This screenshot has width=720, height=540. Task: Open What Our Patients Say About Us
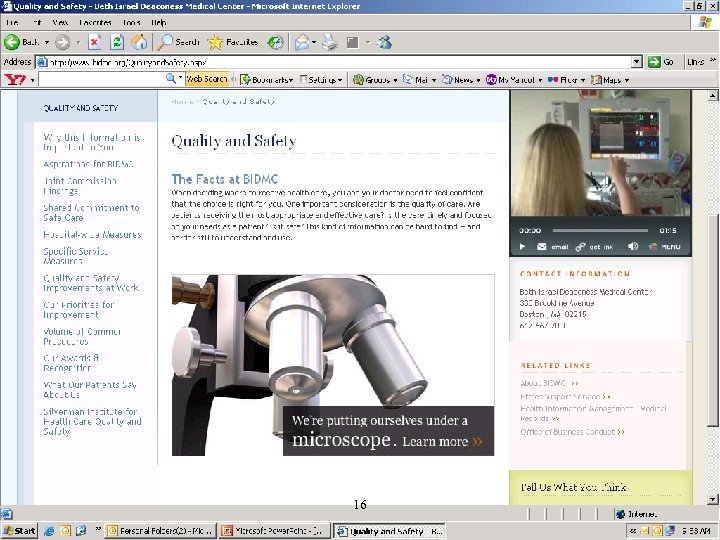point(90,389)
